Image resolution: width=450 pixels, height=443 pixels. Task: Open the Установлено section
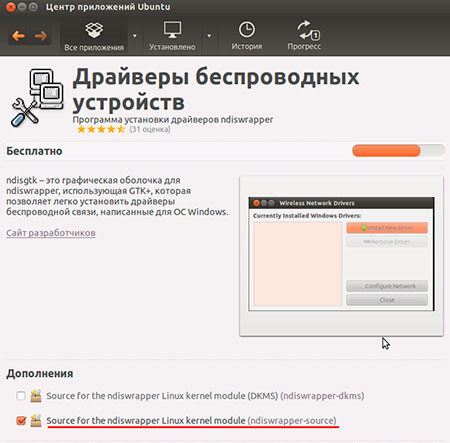[172, 36]
